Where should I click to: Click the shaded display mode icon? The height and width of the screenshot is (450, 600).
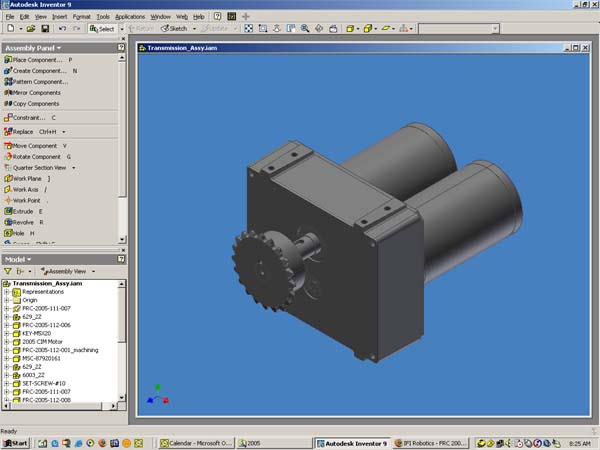350,28
